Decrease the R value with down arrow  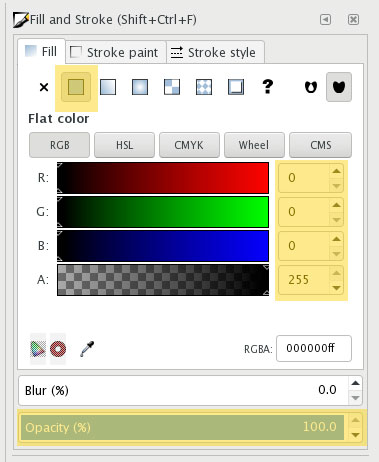click(x=336, y=185)
